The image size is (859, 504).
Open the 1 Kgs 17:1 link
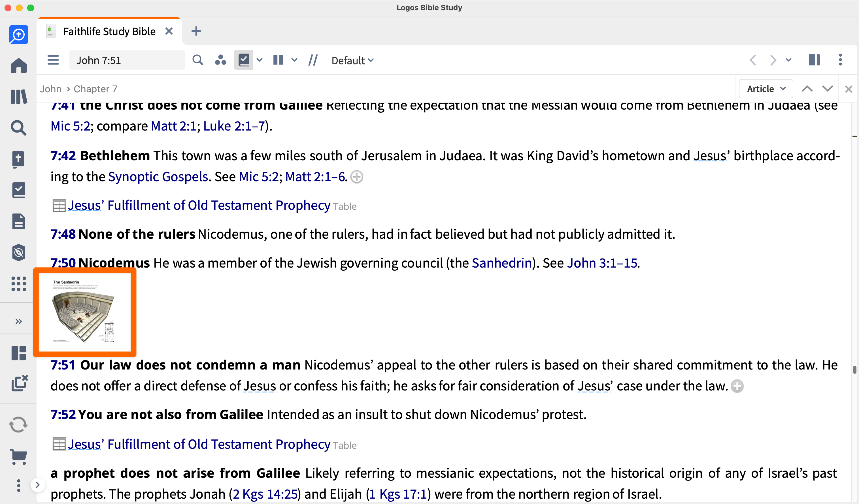click(x=398, y=494)
